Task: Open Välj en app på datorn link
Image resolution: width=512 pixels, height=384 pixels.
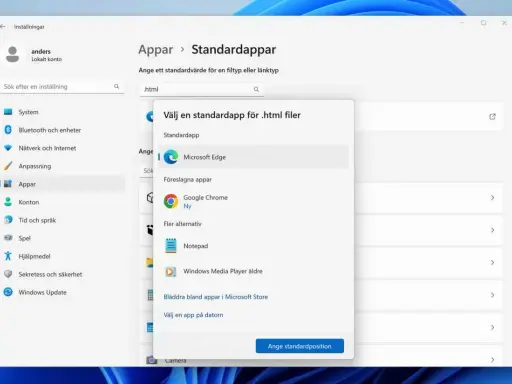Action: pyautogui.click(x=193, y=315)
